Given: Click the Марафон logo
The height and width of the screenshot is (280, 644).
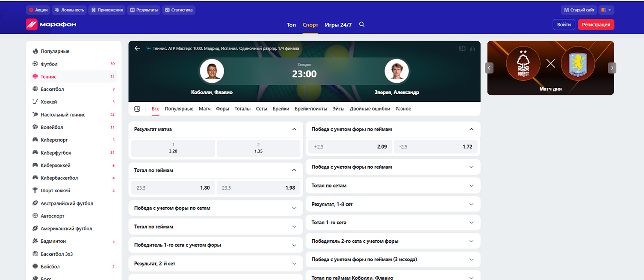Looking at the screenshot, I should [x=51, y=24].
